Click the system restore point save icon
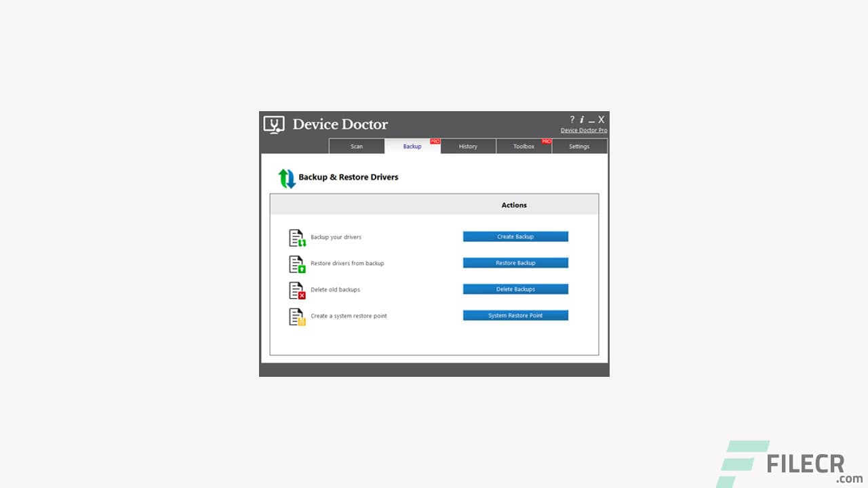Screen dimensions: 868x488 coord(296,316)
